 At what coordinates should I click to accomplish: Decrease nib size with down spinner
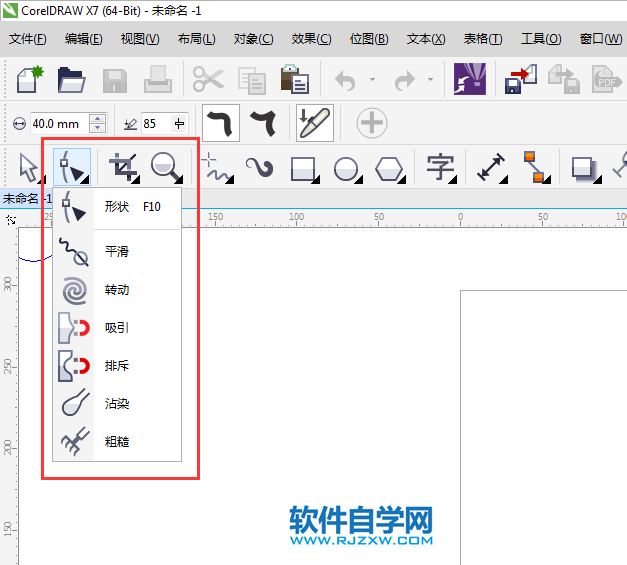[x=98, y=128]
